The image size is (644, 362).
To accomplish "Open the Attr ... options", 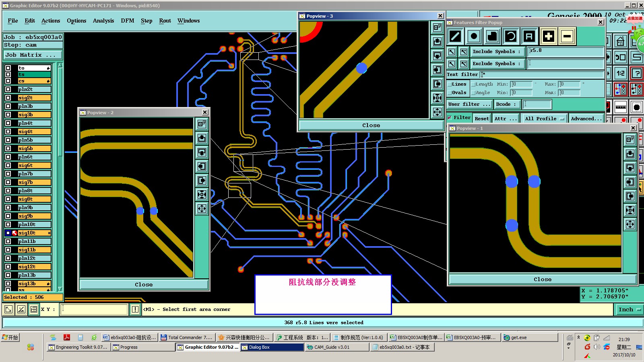I will point(506,119).
